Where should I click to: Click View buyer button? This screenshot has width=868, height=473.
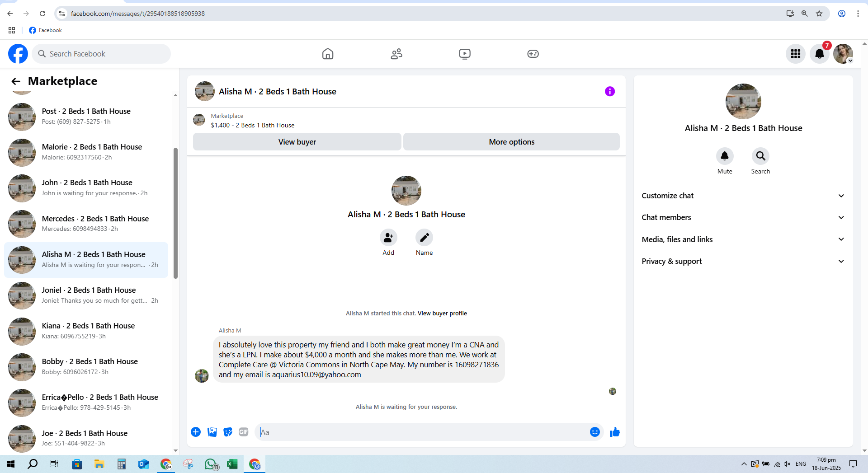(x=297, y=142)
